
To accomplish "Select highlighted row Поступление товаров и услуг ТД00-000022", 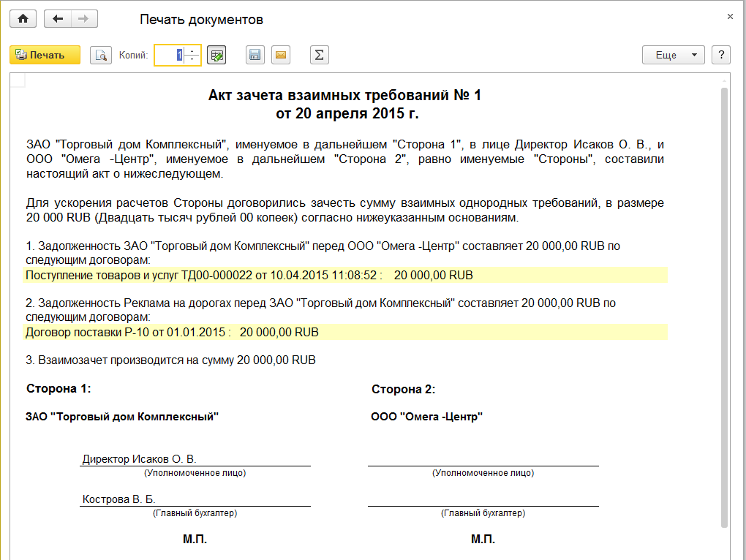I will [x=345, y=275].
